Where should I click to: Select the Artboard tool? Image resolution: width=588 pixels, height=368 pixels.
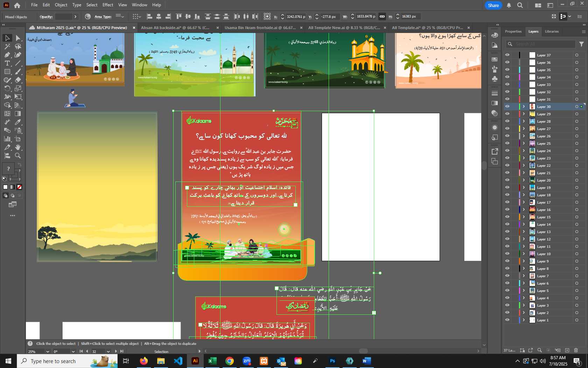click(18, 139)
